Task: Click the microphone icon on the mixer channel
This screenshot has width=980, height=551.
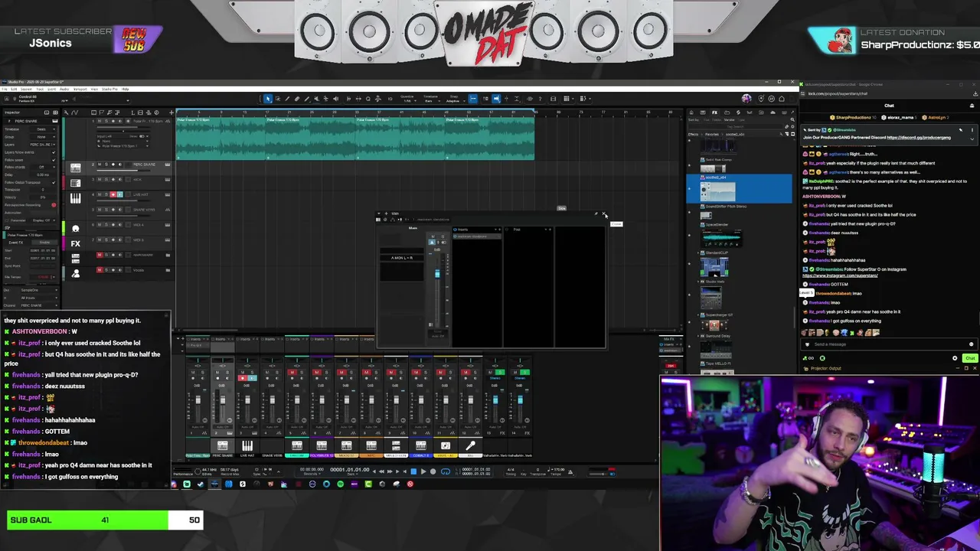Action: pos(471,445)
